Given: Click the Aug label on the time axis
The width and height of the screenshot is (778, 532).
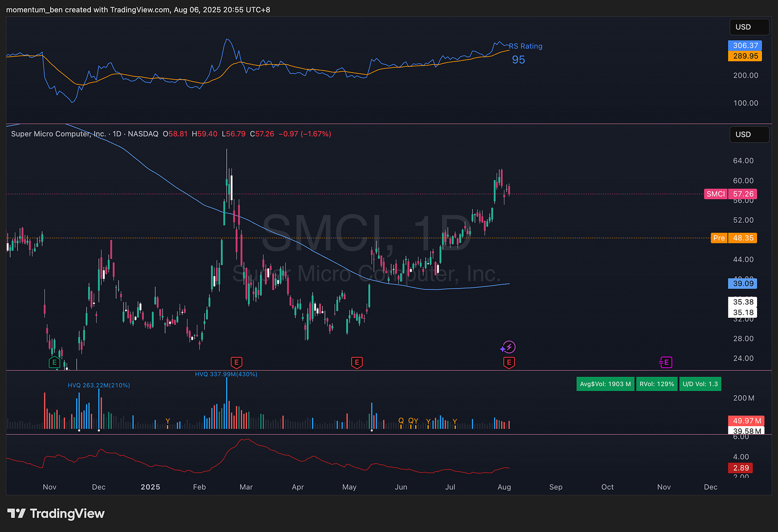Looking at the screenshot, I should [x=504, y=487].
